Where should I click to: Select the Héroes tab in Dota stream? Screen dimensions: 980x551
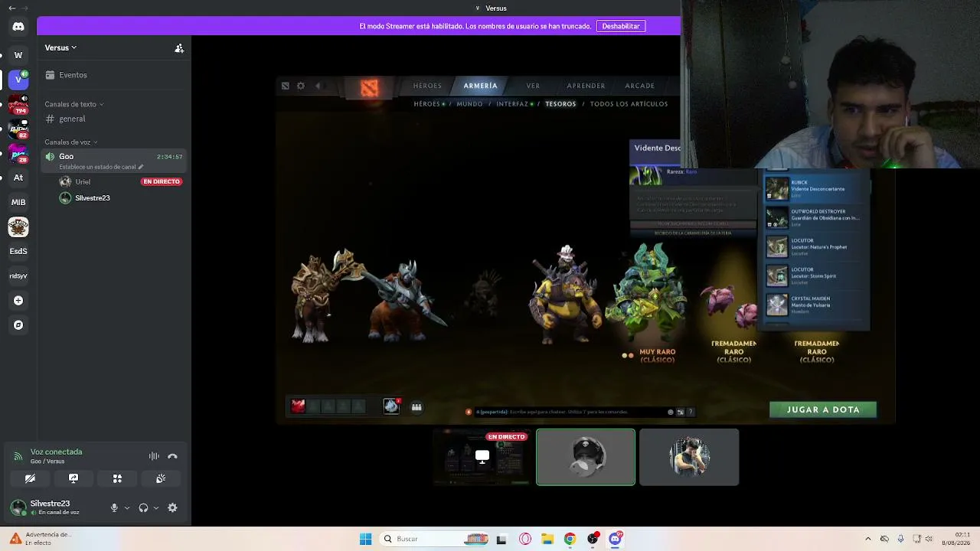pyautogui.click(x=427, y=86)
